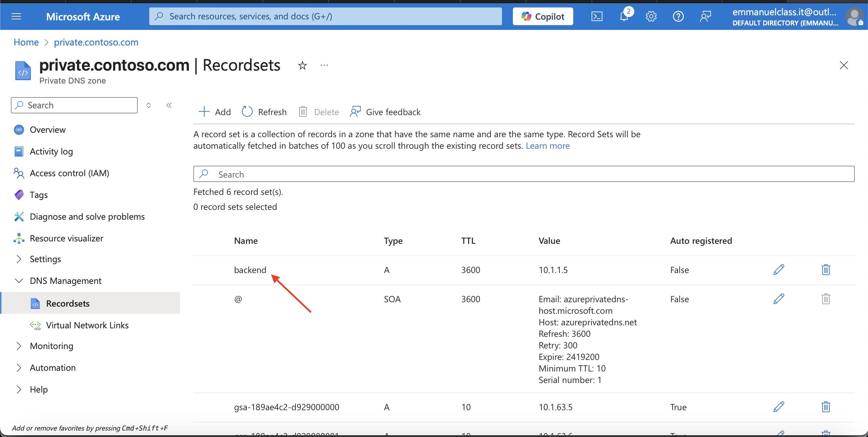868x437 pixels.
Task: Click the backend record name
Action: coord(250,270)
